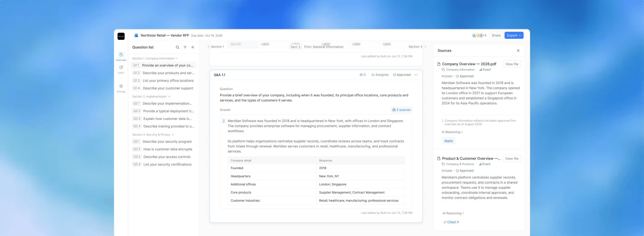Collapse Section 3. Security & Privacy
Viewport: 644px width, 236px height.
tap(153, 134)
